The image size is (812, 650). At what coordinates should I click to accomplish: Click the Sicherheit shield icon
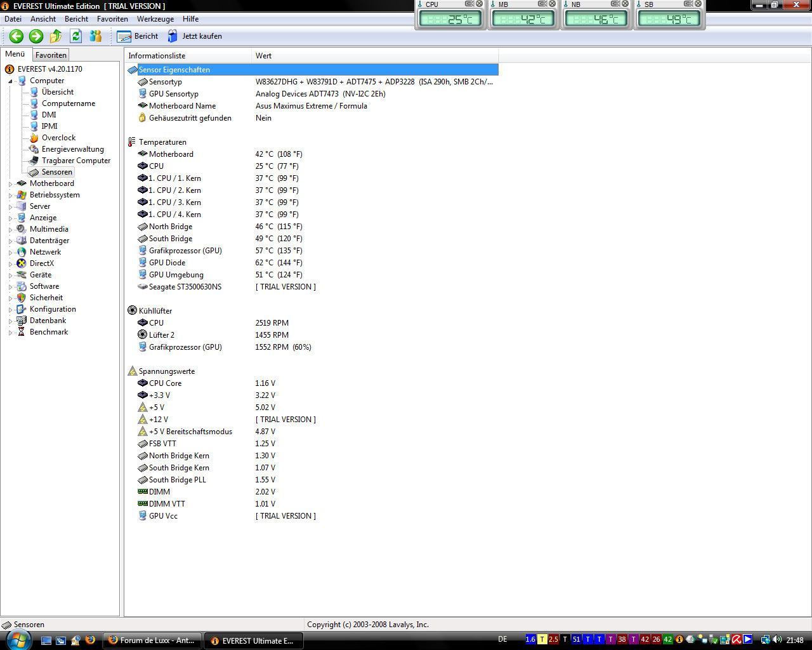pyautogui.click(x=22, y=298)
